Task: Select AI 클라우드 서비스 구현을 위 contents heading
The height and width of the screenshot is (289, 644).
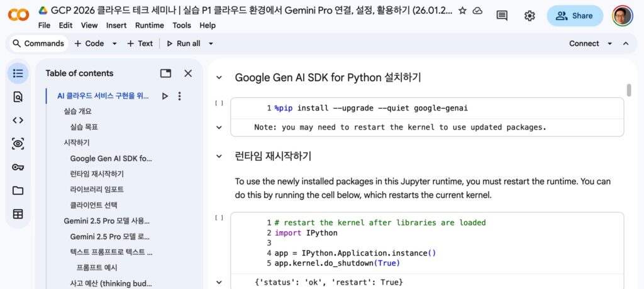Action: click(103, 96)
